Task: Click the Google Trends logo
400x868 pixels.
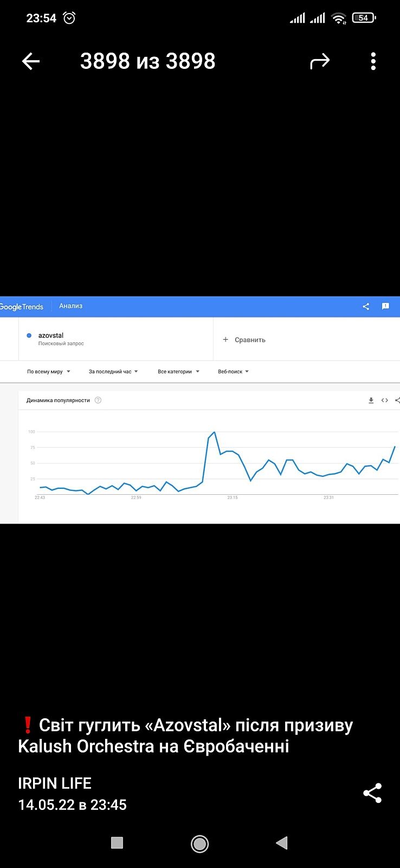Action: [22, 307]
